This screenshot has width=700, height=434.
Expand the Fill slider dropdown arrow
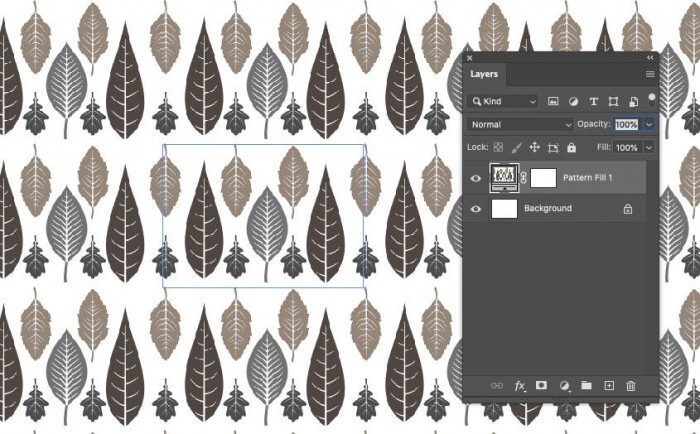coord(649,147)
